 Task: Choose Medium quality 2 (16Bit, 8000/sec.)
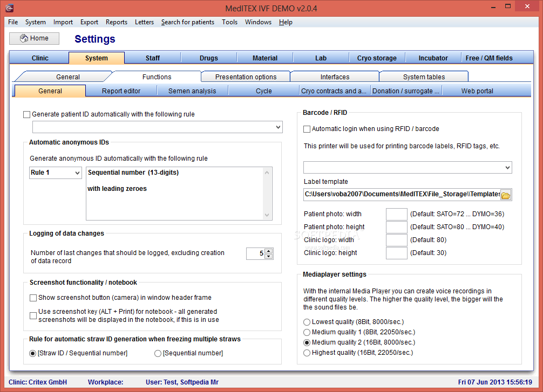point(307,342)
